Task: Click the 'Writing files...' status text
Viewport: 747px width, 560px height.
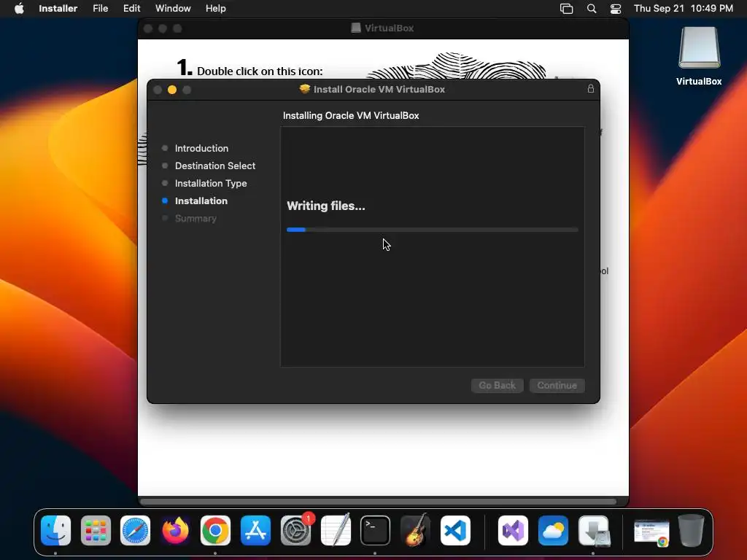Action: [326, 206]
